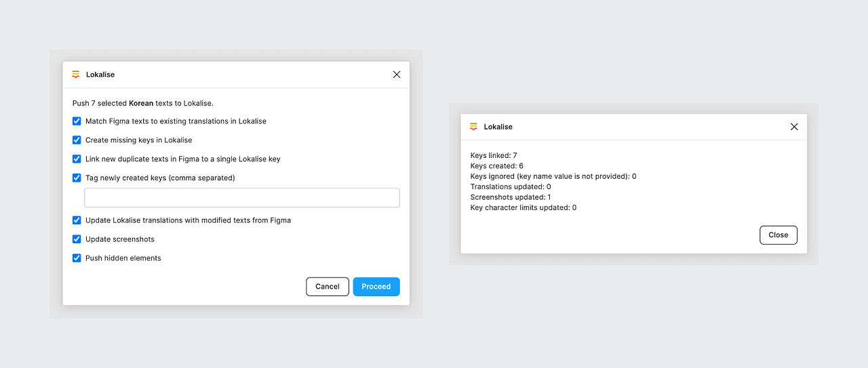This screenshot has width=868, height=368.
Task: Click the Lokalise title in the results dialog
Action: coord(498,127)
